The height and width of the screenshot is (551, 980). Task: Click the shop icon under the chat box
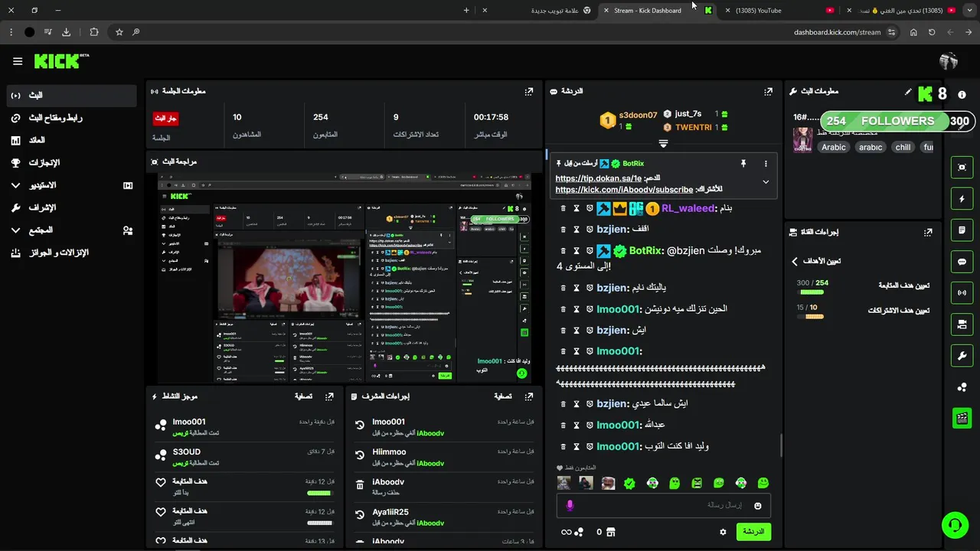tap(610, 532)
